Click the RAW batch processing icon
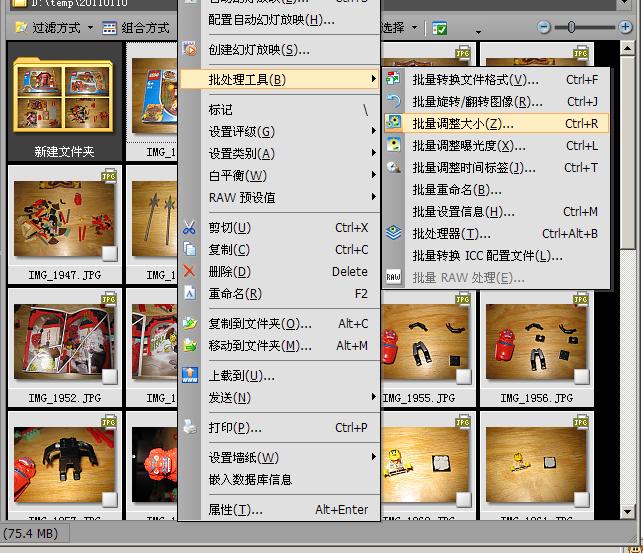 click(x=393, y=277)
